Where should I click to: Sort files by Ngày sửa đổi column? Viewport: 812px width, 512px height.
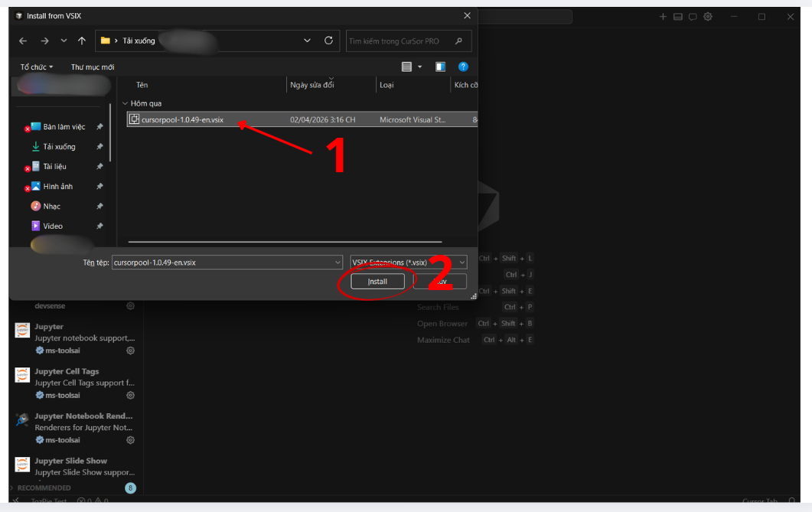click(x=312, y=85)
